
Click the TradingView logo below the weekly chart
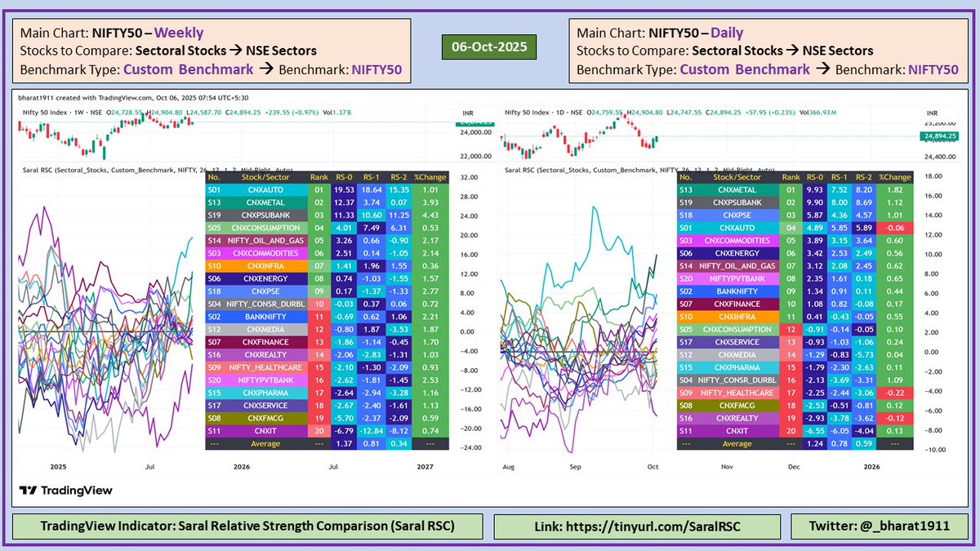coord(66,490)
